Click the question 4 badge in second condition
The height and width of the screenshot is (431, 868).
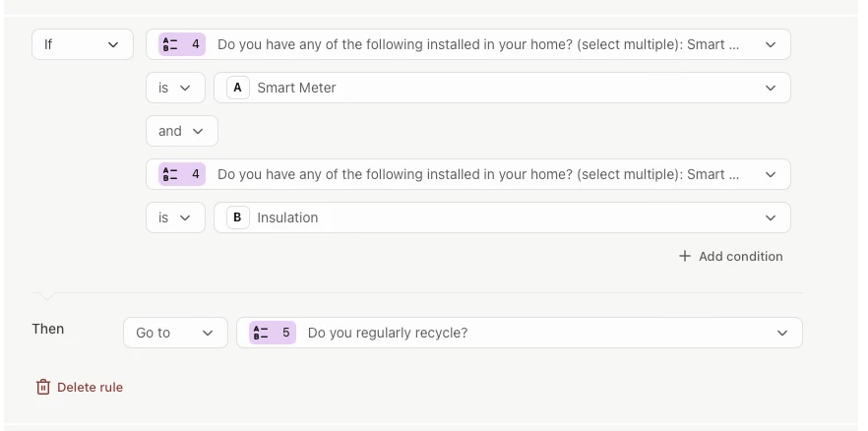182,174
